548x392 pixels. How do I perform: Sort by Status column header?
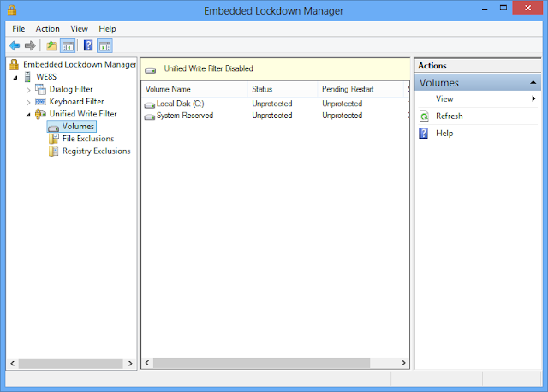[x=283, y=89]
